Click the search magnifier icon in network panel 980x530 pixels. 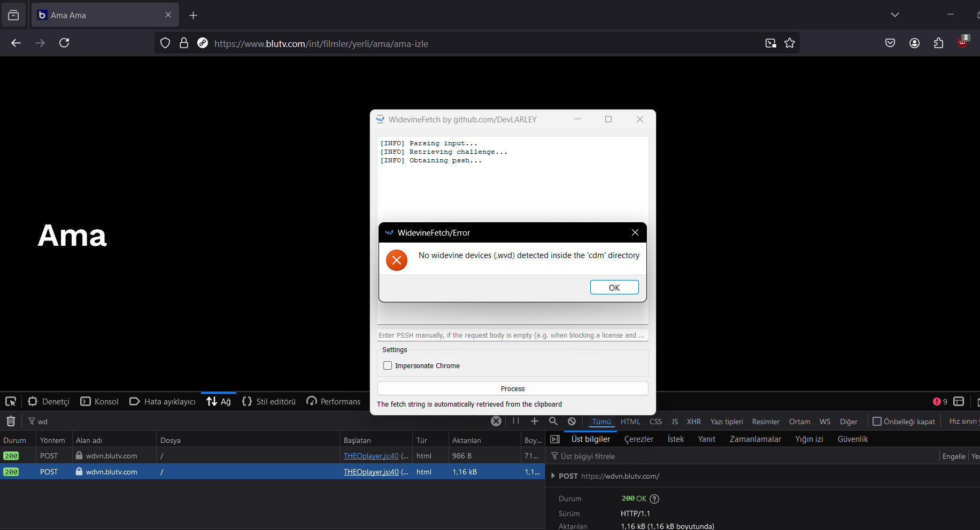pyautogui.click(x=553, y=421)
